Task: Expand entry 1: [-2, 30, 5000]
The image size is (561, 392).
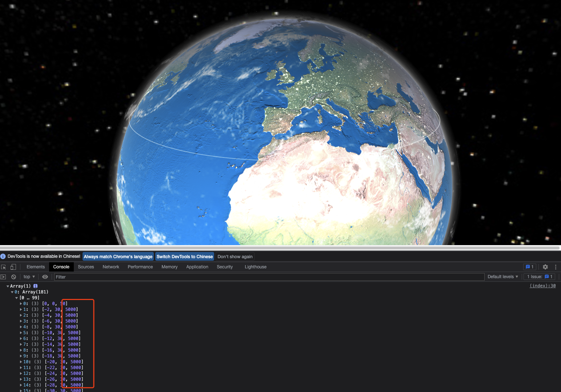Action: [21, 309]
